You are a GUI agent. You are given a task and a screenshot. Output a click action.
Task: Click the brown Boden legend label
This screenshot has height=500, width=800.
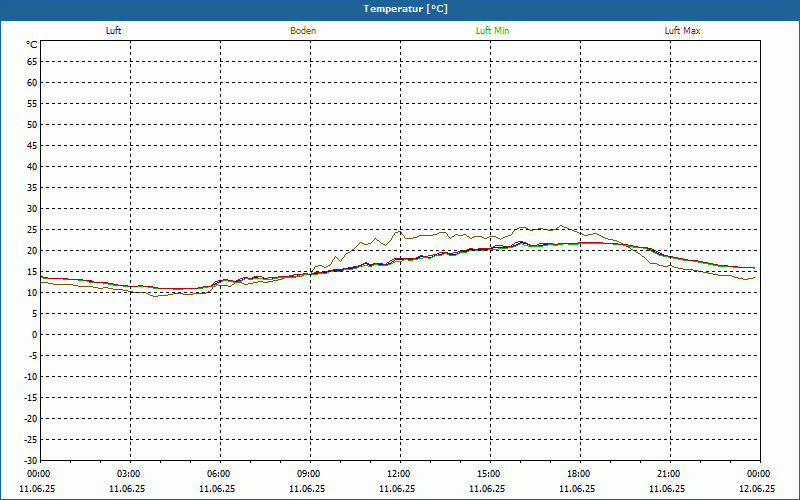click(x=303, y=31)
